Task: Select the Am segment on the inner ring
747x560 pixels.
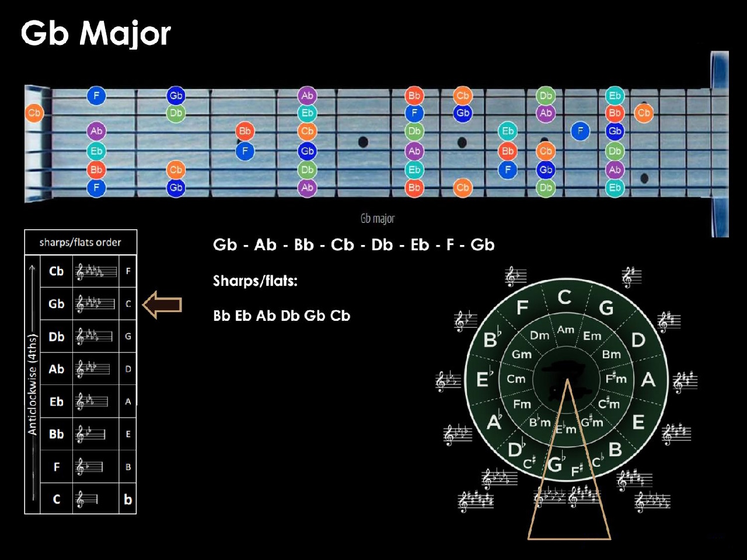Action: (x=566, y=330)
